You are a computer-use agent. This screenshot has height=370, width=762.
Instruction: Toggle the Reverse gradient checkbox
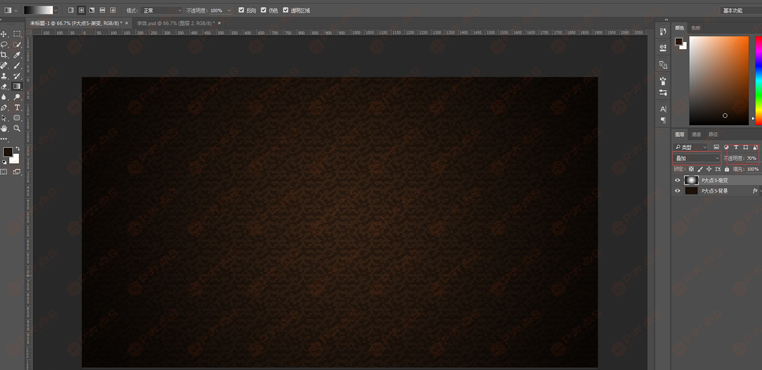pyautogui.click(x=242, y=10)
